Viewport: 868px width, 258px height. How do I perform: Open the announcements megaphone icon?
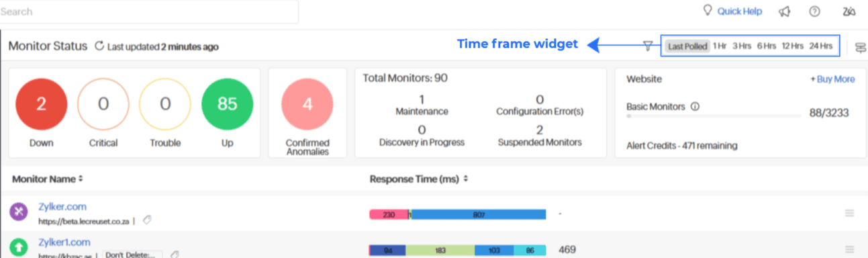tap(784, 11)
